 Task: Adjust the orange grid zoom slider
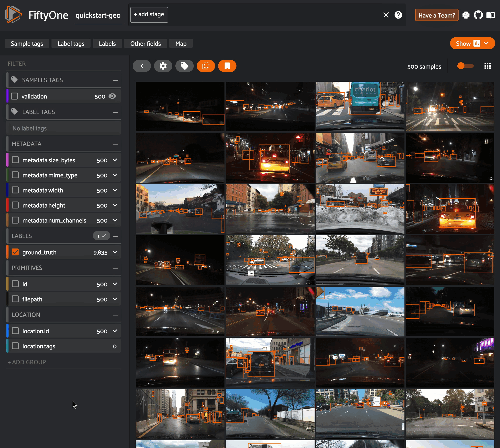(x=461, y=66)
